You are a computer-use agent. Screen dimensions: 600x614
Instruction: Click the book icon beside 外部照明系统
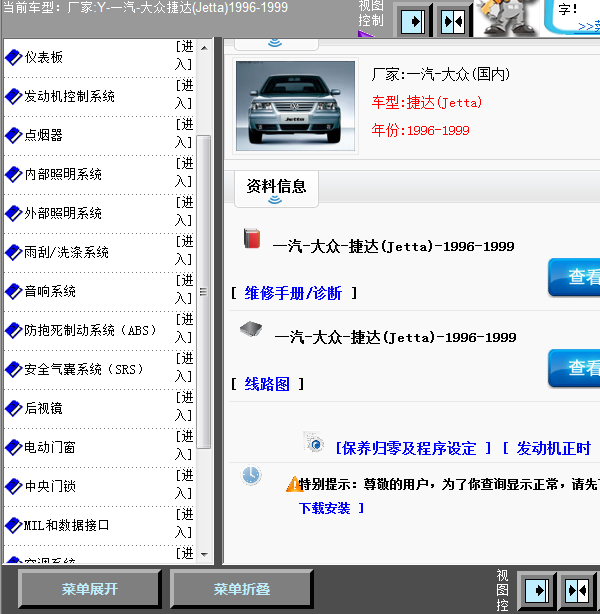coord(14,213)
